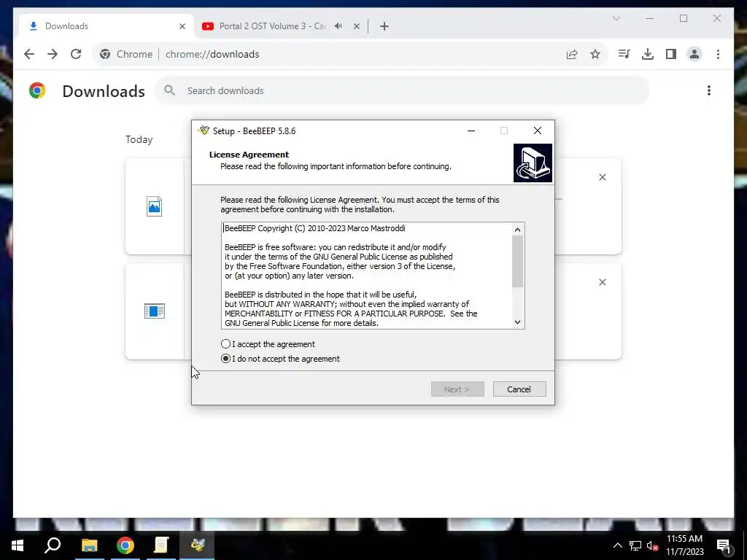Click the BeeBEEP bee icon in setup title
Image resolution: width=747 pixels, height=560 pixels.
pyautogui.click(x=204, y=131)
